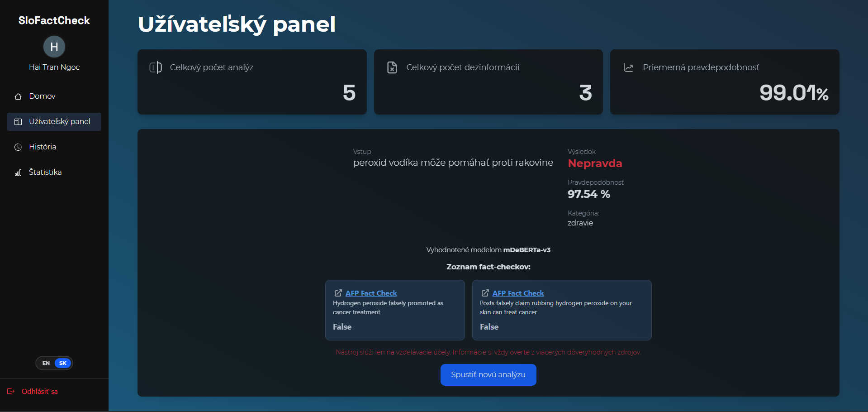Click the Nepravda result label
Screen dimensions: 868x412
pos(595,163)
